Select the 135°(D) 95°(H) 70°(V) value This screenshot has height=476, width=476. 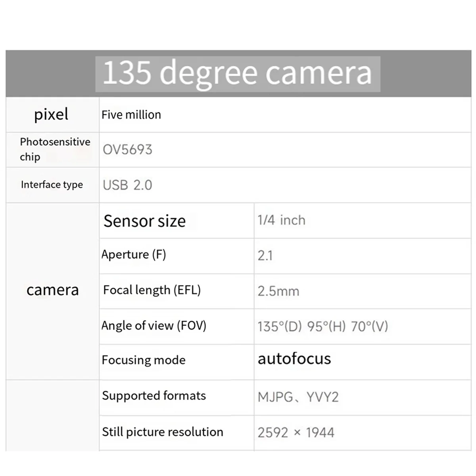322,326
